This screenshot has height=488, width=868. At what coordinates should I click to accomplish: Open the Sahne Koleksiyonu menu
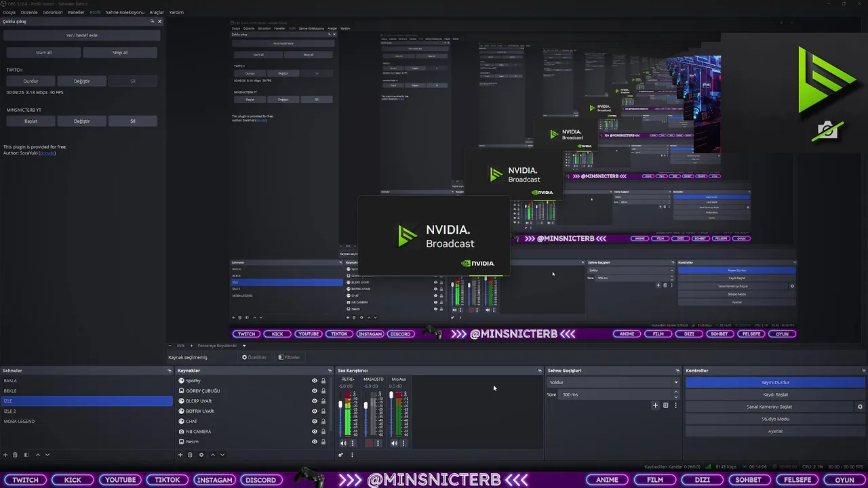point(125,12)
